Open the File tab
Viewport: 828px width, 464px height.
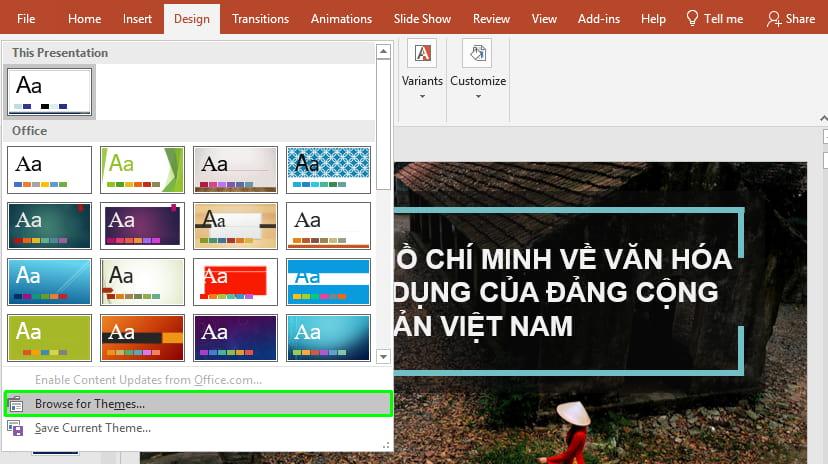pos(26,19)
